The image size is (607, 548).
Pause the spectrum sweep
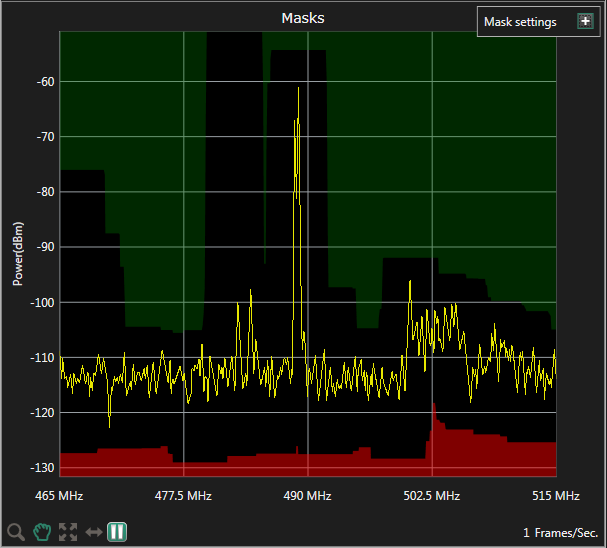coord(117,532)
